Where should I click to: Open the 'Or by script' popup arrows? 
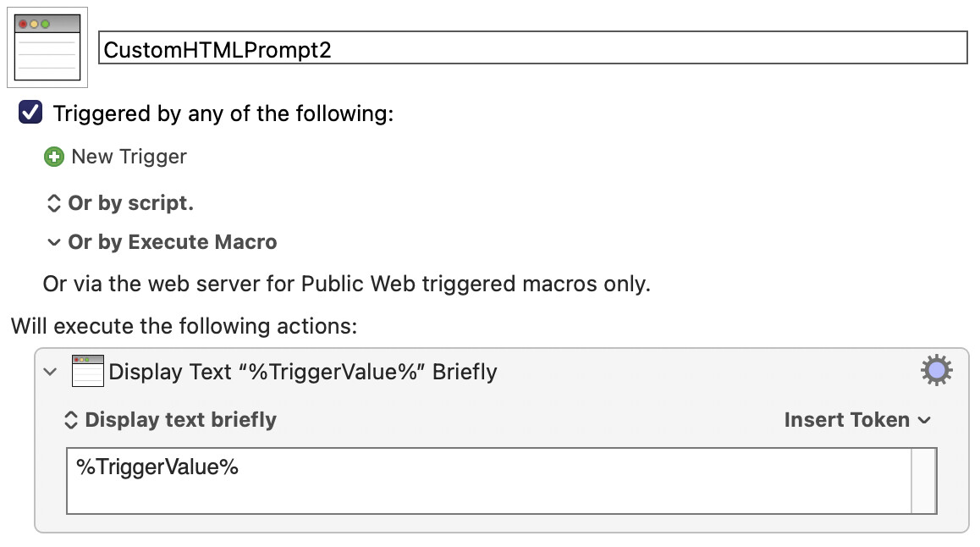coord(54,203)
